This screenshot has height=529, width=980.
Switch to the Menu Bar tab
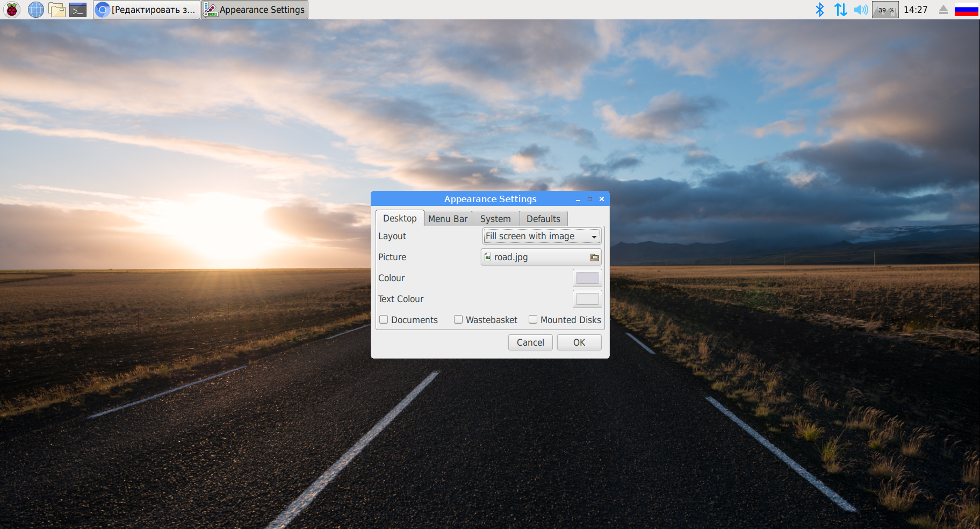pos(448,219)
